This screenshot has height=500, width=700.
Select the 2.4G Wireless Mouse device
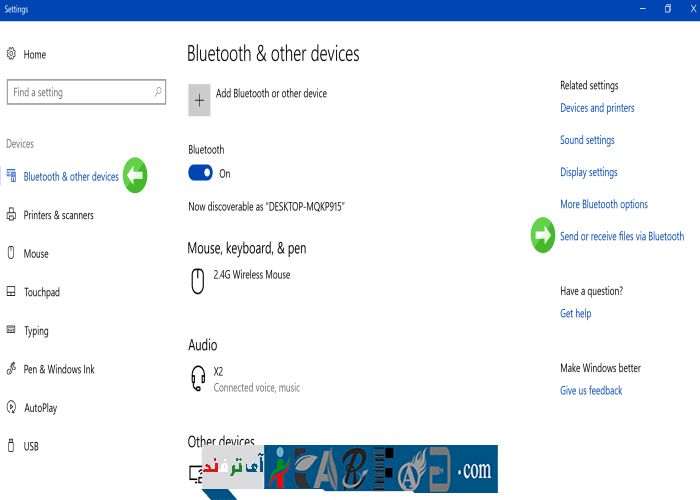pyautogui.click(x=252, y=275)
